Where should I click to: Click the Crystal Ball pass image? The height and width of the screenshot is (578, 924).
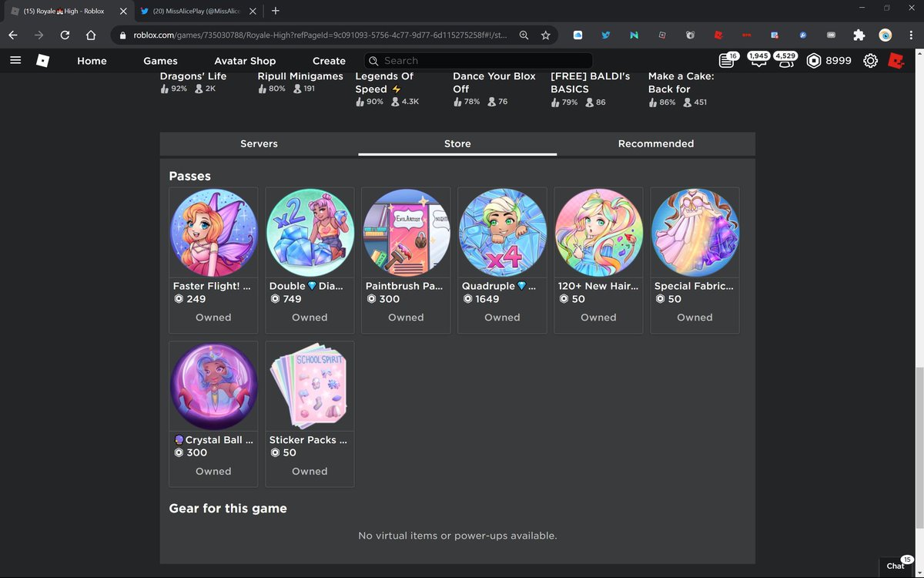pyautogui.click(x=213, y=386)
